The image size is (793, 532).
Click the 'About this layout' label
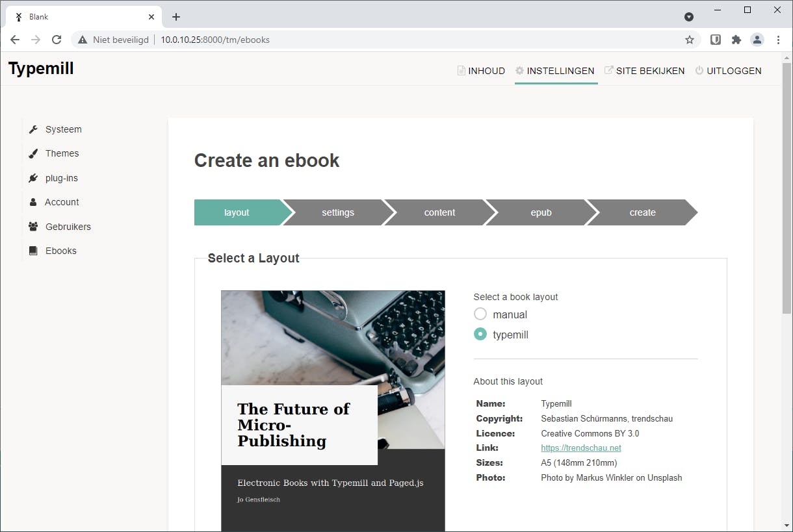(x=508, y=381)
